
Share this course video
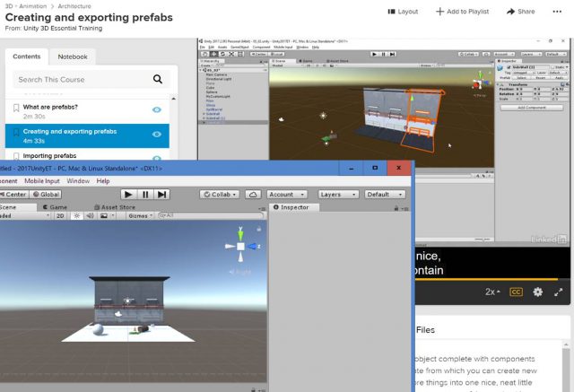520,12
